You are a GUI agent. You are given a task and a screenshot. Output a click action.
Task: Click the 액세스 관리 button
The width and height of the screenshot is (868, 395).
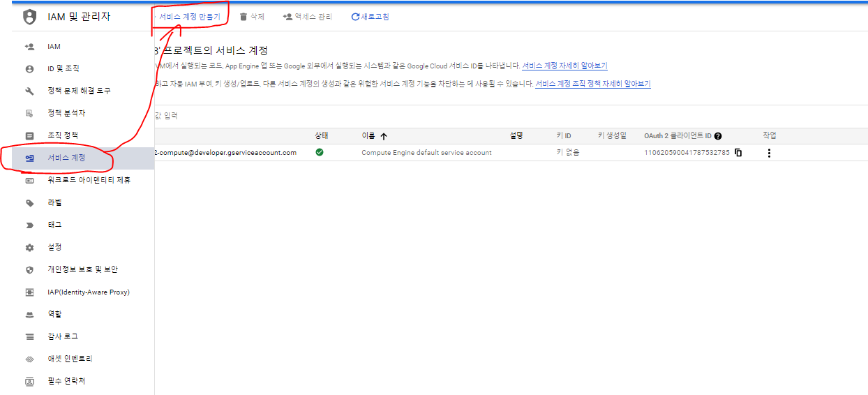[x=308, y=17]
